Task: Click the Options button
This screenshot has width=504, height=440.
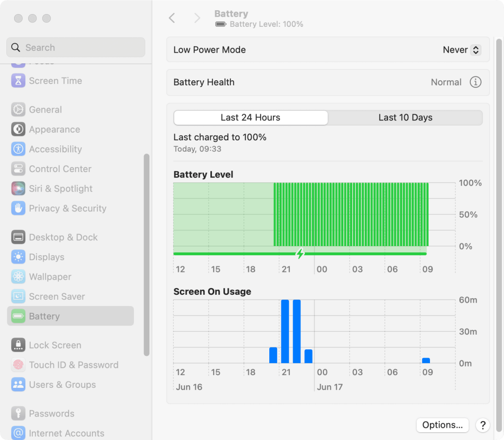Action: coord(442,424)
